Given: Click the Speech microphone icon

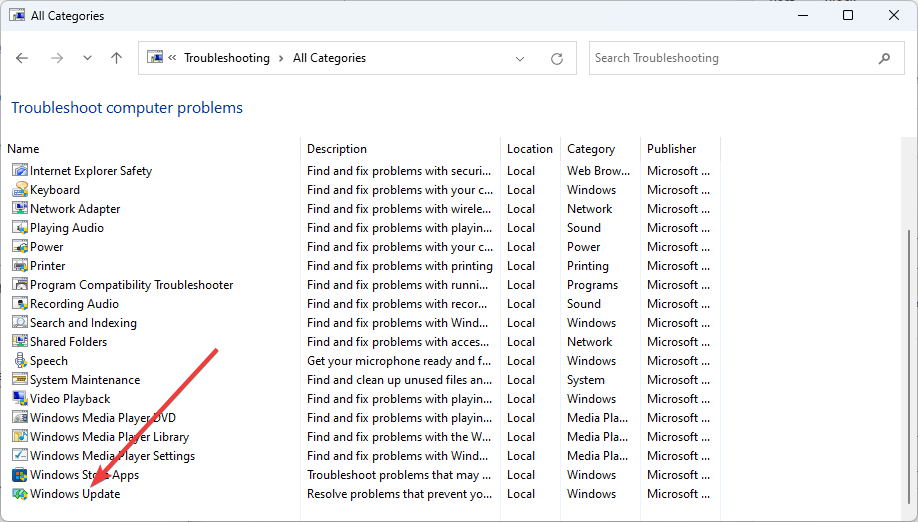Looking at the screenshot, I should [20, 360].
